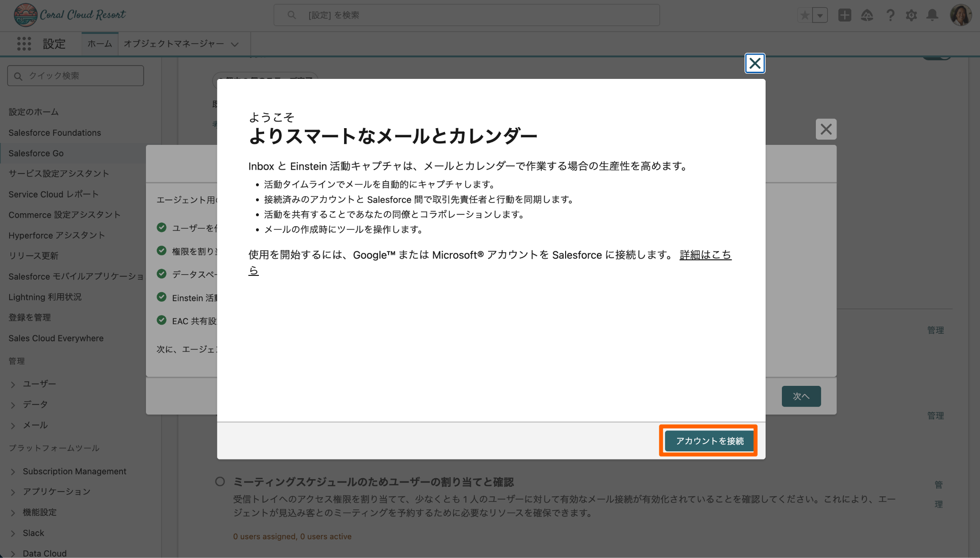Click the アカウントを接続 button
The height and width of the screenshot is (558, 980).
[x=709, y=440]
